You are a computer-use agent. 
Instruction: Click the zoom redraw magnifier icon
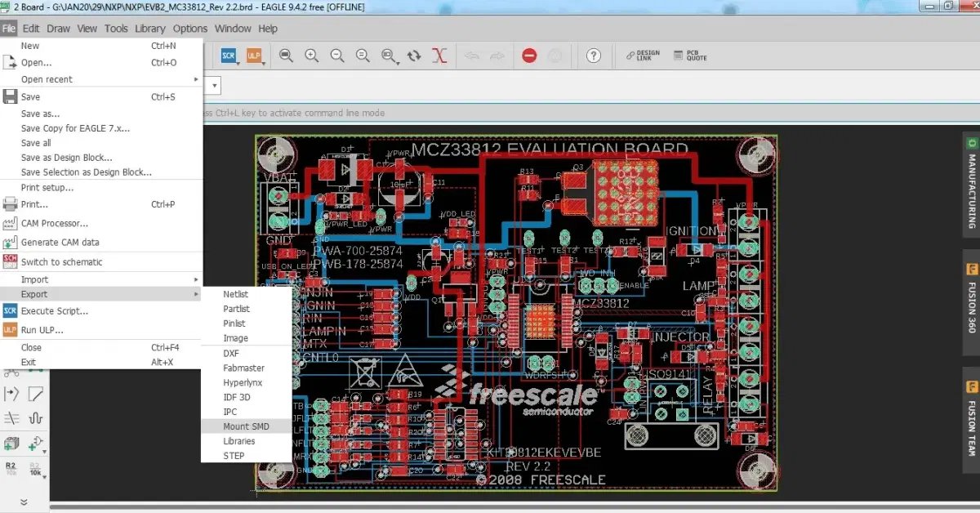pyautogui.click(x=363, y=56)
